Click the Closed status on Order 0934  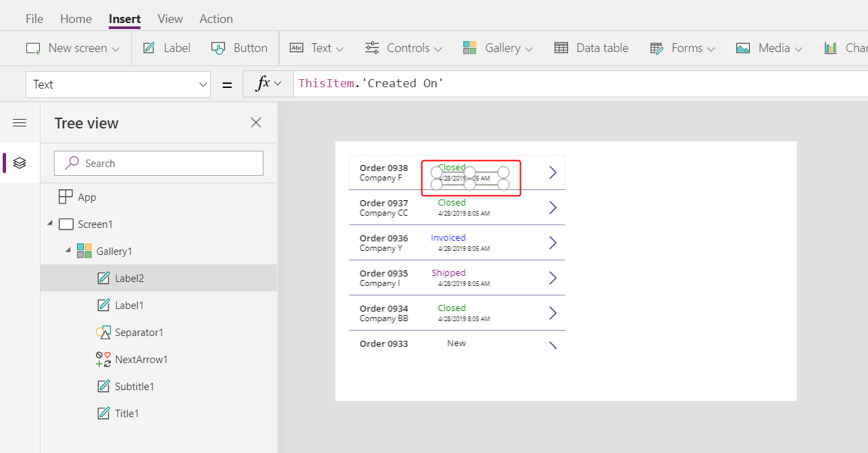coord(452,308)
